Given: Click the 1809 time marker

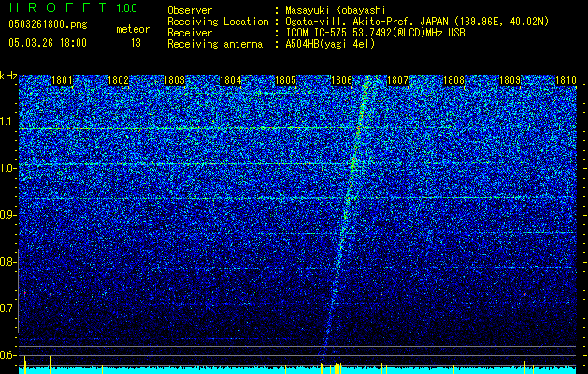Looking at the screenshot, I should pos(510,80).
